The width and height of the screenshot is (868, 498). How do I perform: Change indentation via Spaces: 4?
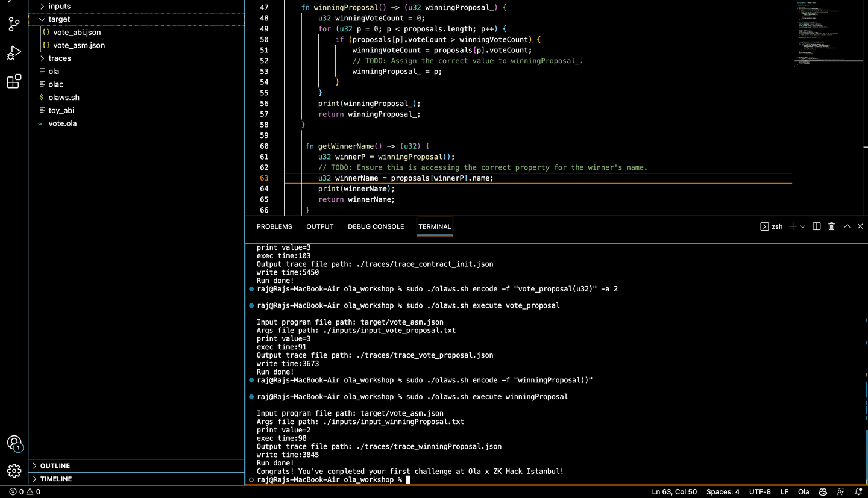click(723, 492)
